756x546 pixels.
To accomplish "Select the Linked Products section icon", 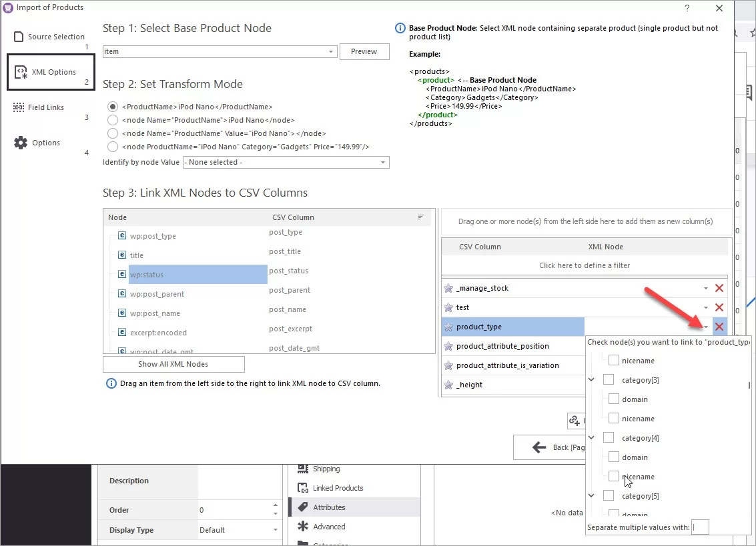I will coord(302,489).
